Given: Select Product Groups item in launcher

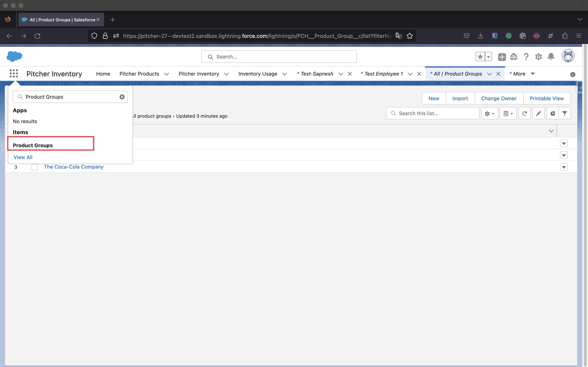Looking at the screenshot, I should (33, 145).
